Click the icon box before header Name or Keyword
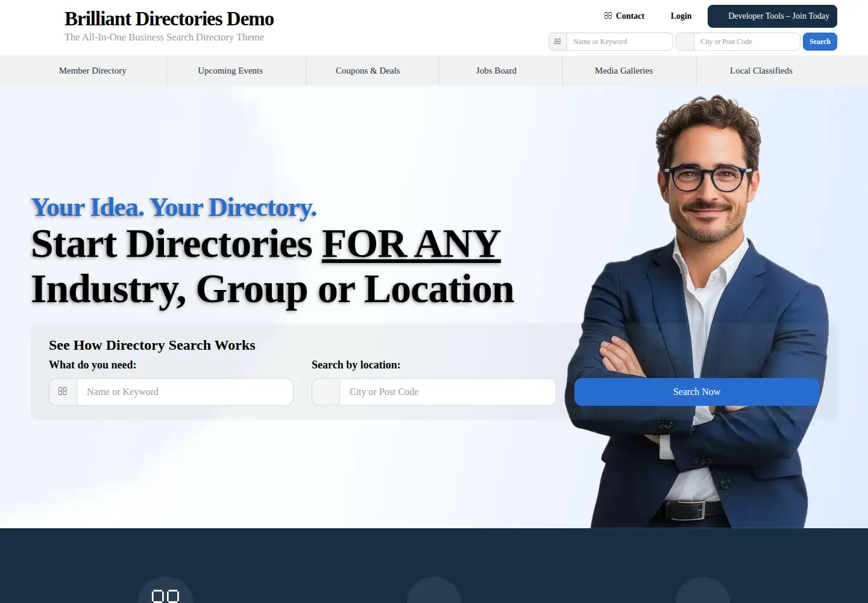Screen dimensions: 868x603 click(x=558, y=42)
